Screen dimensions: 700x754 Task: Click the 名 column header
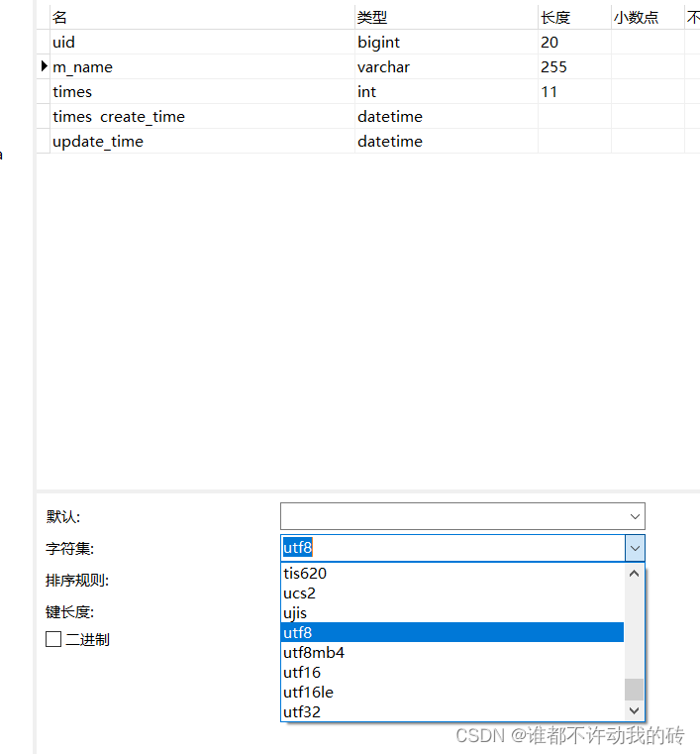202,17
